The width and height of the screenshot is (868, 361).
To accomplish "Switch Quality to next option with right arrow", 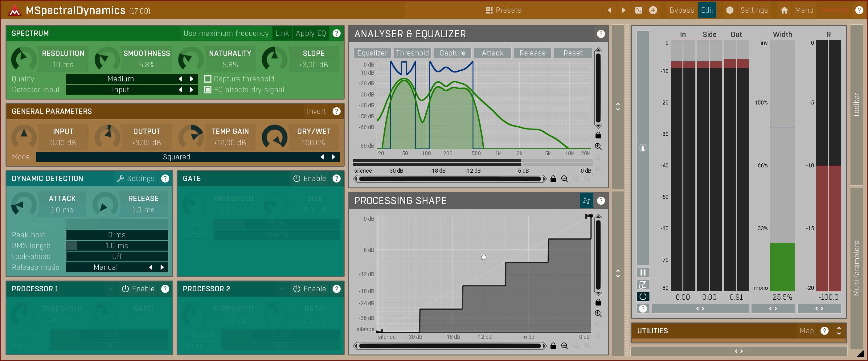I will coord(192,79).
